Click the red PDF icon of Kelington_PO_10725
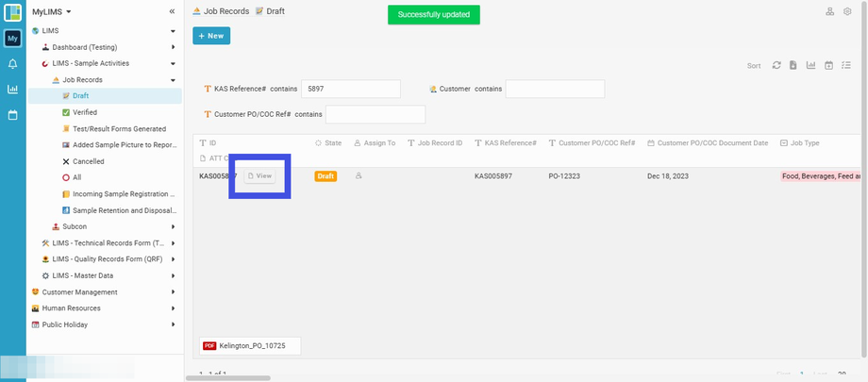This screenshot has height=382, width=868. click(x=209, y=346)
